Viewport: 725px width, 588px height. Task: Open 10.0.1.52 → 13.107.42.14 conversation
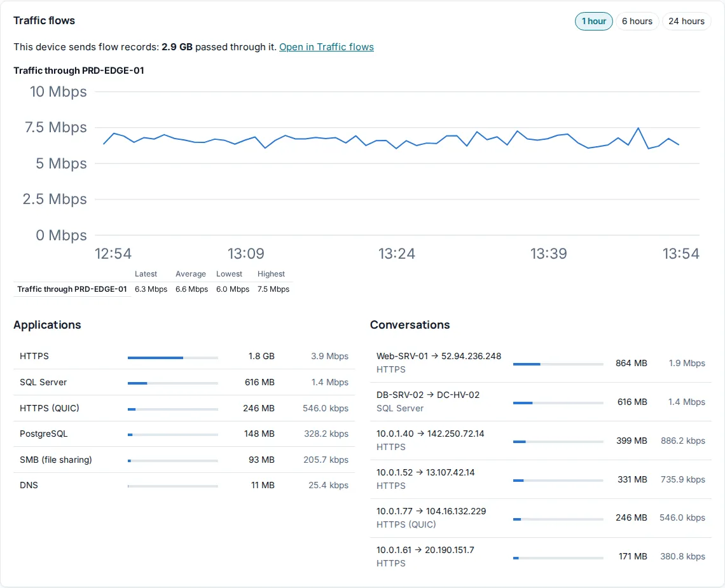[541, 479]
